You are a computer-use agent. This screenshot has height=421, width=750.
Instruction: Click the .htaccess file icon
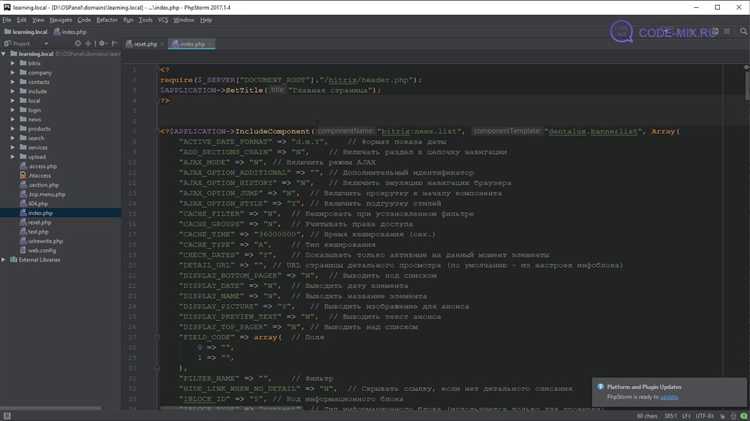(23, 176)
